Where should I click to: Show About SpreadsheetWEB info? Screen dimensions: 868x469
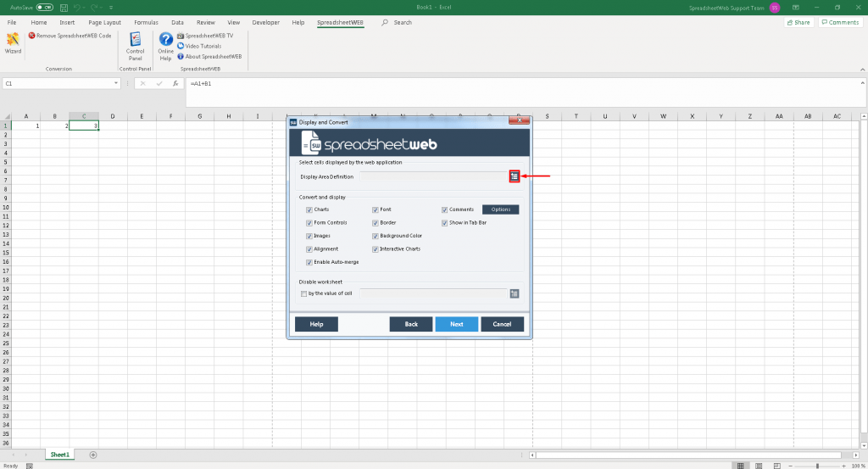(210, 57)
